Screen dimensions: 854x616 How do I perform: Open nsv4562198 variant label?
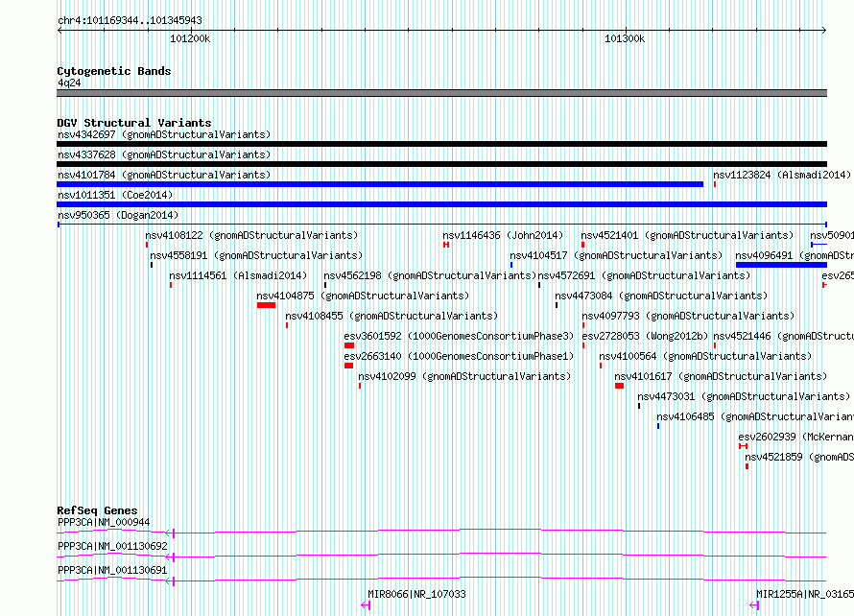430,275
